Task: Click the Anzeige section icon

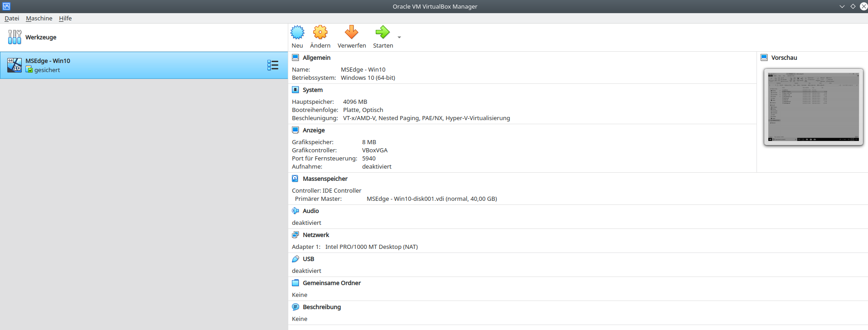Action: 296,130
